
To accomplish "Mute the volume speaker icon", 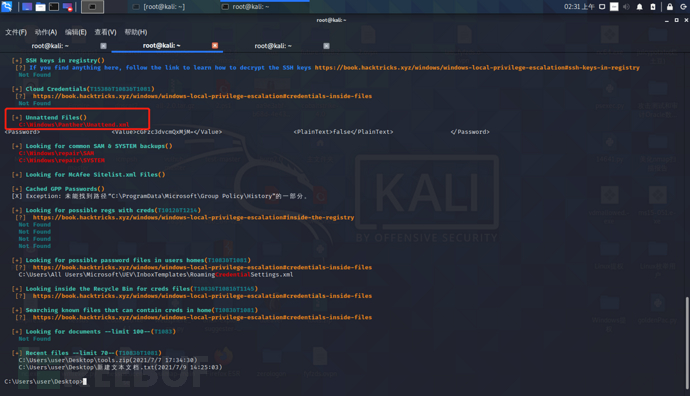I will (x=626, y=7).
